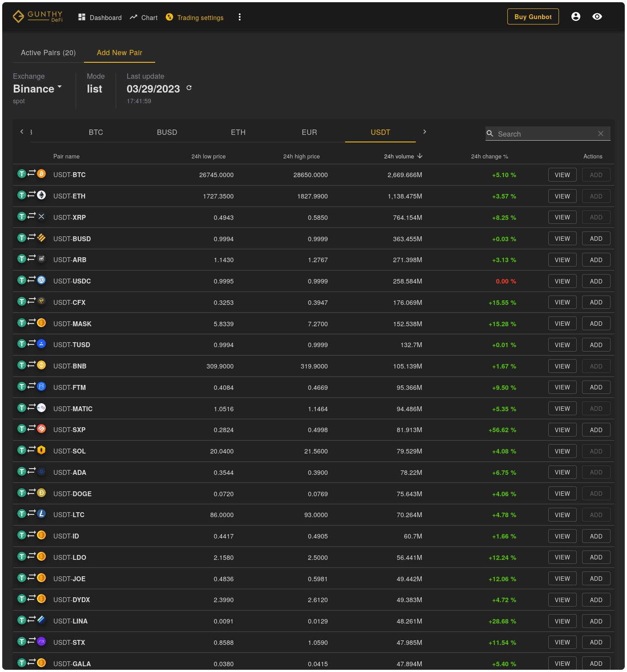Switch to the ETH quote tab

(238, 132)
